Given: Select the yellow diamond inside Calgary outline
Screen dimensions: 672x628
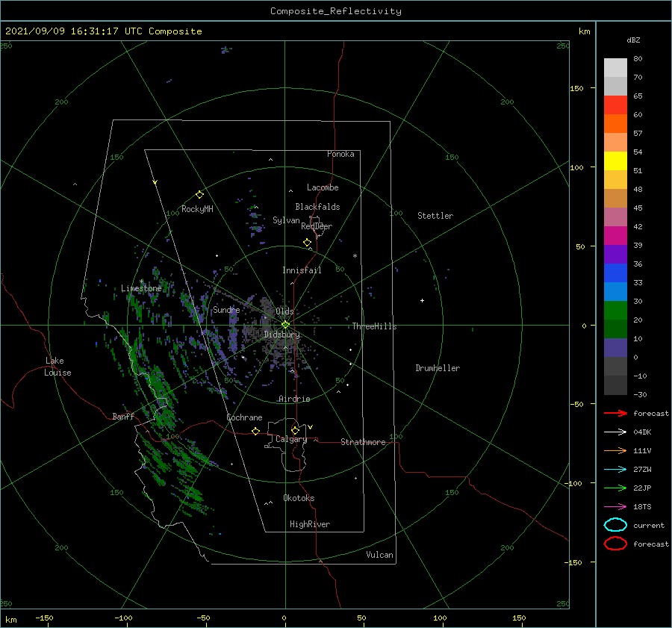Looking at the screenshot, I should coord(295,430).
